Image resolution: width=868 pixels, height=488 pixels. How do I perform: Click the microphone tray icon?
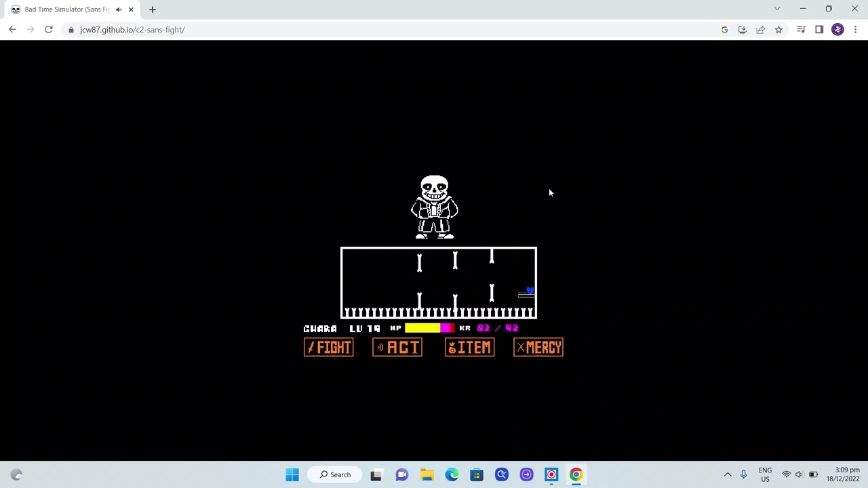[x=744, y=474]
